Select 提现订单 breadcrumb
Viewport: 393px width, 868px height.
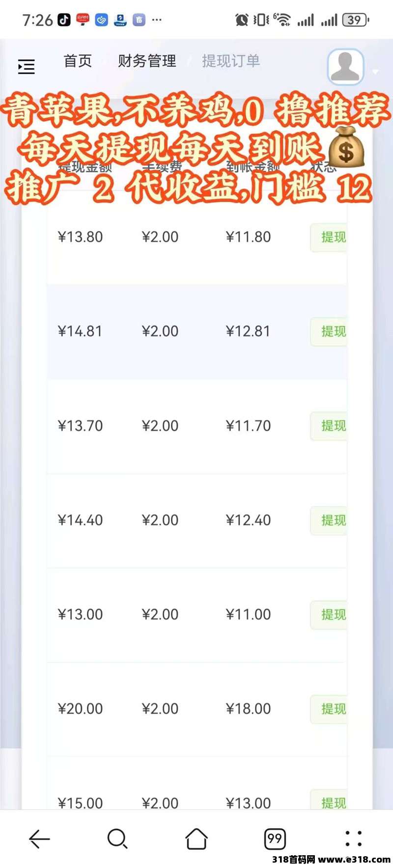coord(231,61)
